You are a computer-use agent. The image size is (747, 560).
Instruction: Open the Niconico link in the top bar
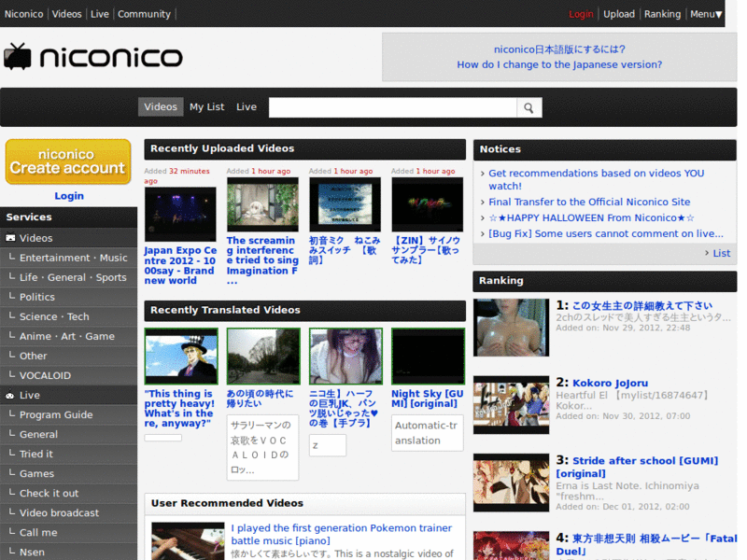point(24,14)
